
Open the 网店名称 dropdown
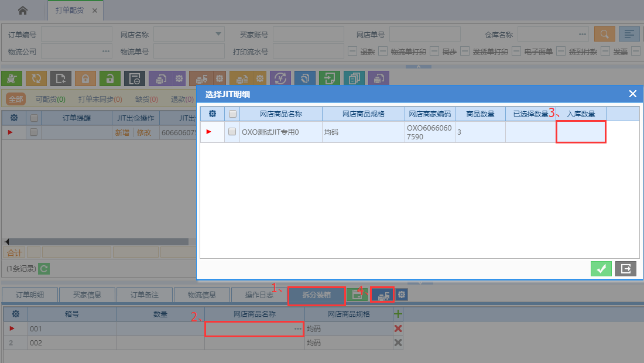pyautogui.click(x=218, y=34)
